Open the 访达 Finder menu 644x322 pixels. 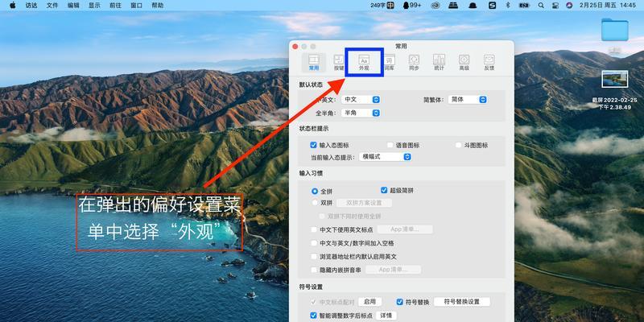(x=31, y=6)
